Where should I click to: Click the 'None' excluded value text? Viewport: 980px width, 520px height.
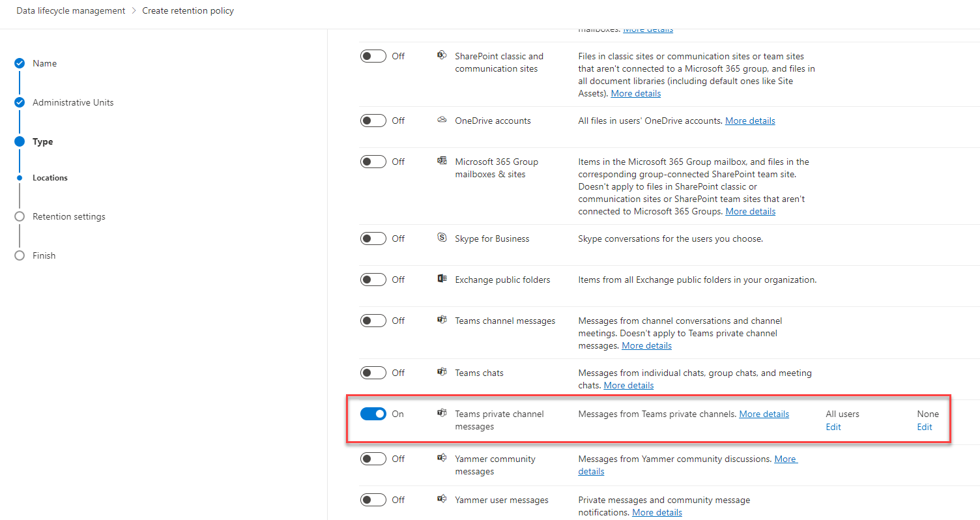coord(928,414)
